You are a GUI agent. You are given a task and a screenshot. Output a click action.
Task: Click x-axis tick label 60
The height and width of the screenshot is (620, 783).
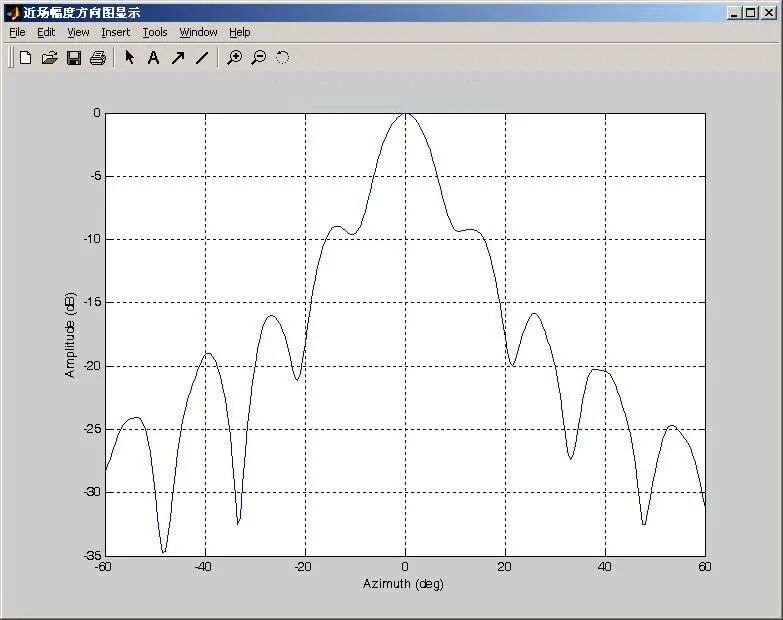705,567
